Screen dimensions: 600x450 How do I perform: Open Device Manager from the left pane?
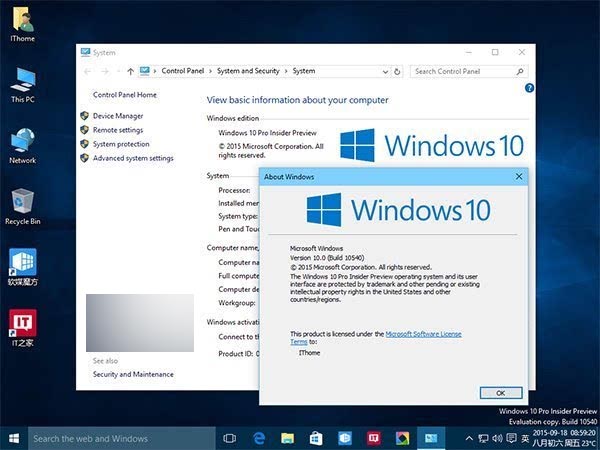[x=118, y=116]
